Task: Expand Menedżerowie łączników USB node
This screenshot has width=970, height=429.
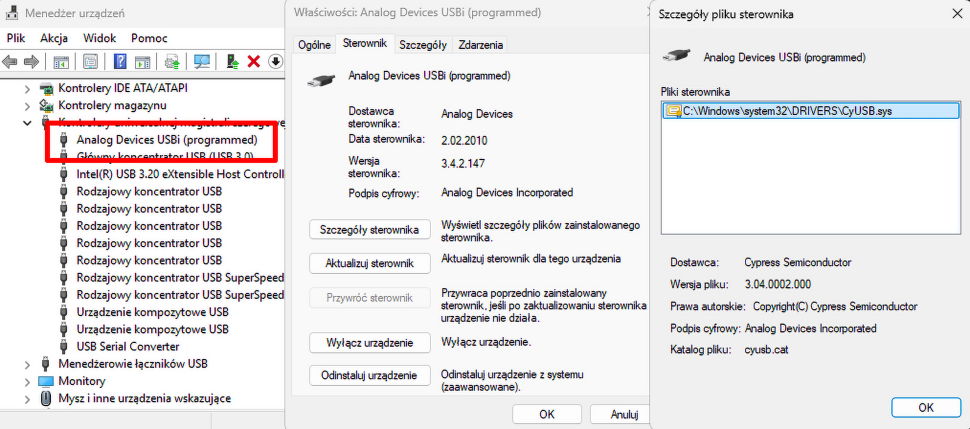Action: coord(27,364)
